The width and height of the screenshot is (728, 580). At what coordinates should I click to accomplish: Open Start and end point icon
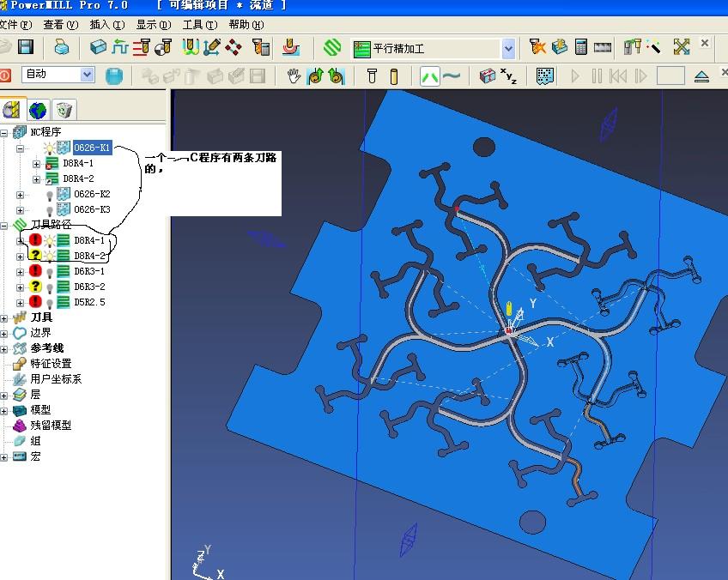pyautogui.click(x=163, y=47)
